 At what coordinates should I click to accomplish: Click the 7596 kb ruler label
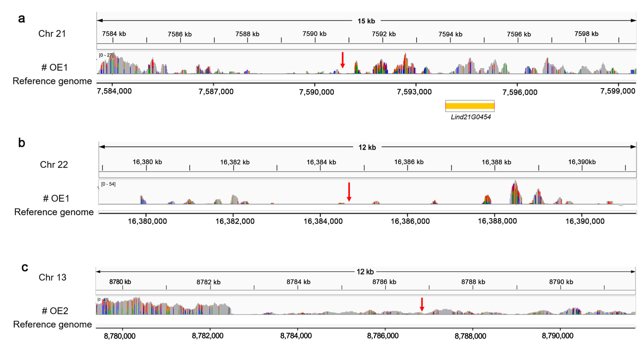point(519,34)
